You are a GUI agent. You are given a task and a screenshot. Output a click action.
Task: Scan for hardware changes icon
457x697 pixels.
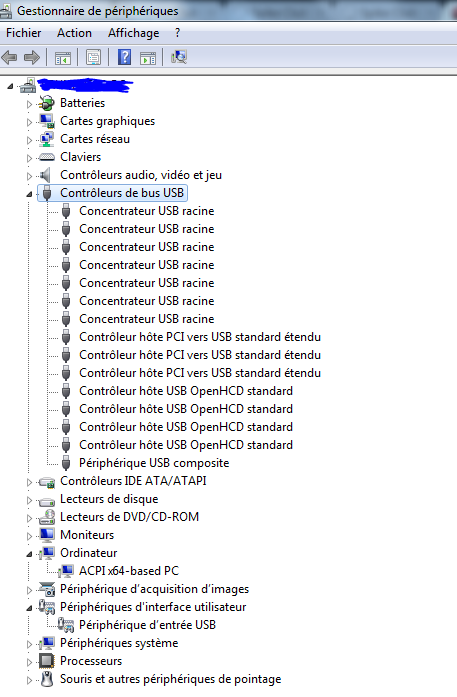click(179, 57)
